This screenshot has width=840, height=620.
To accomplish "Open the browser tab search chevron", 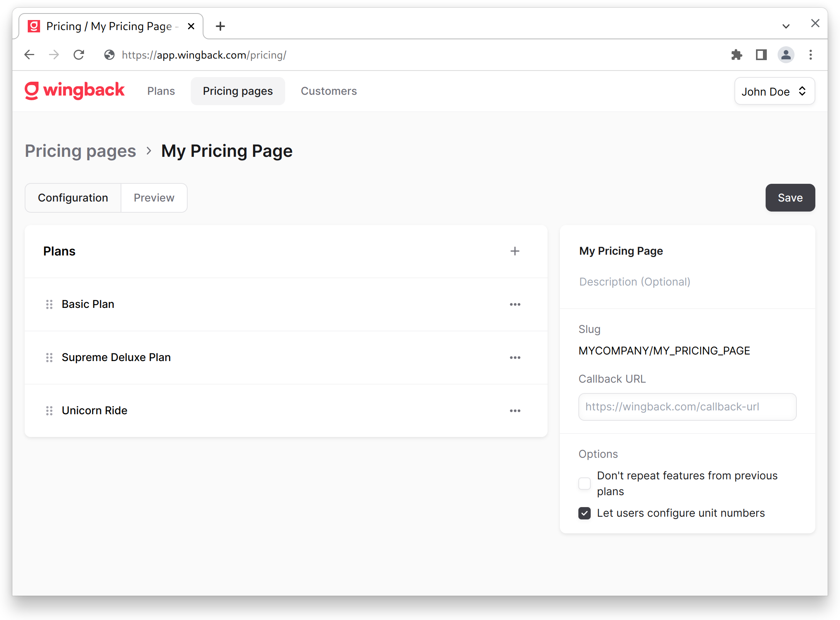I will [x=786, y=26].
